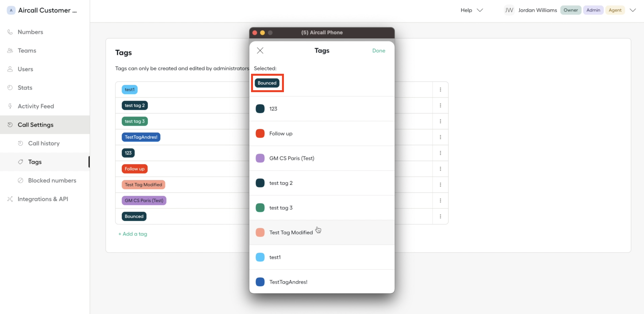Screen dimensions: 644x314
Task: Click the JW user avatar
Action: [x=509, y=10]
